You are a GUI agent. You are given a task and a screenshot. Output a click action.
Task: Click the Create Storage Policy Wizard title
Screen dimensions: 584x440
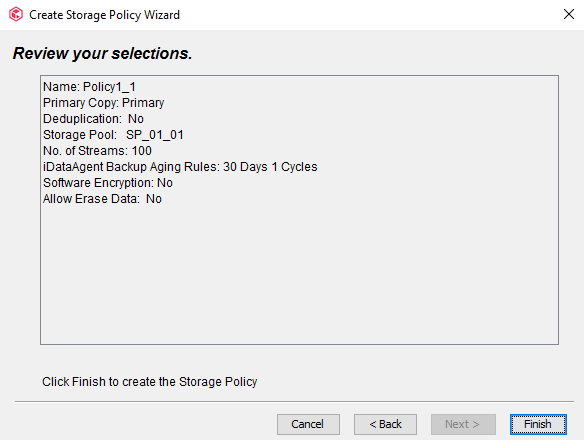(104, 15)
